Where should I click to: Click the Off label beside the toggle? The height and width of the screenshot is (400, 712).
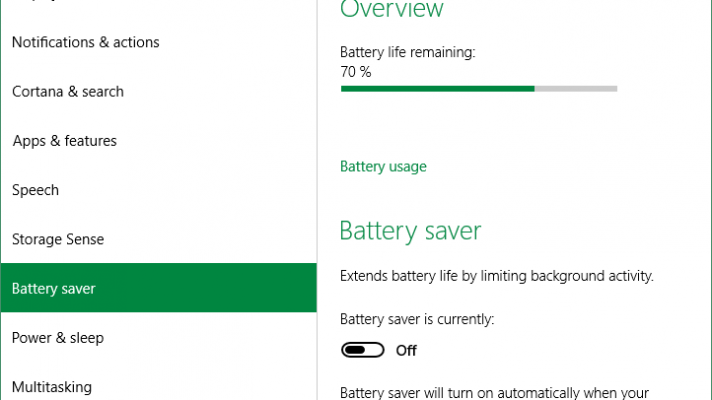click(x=406, y=351)
